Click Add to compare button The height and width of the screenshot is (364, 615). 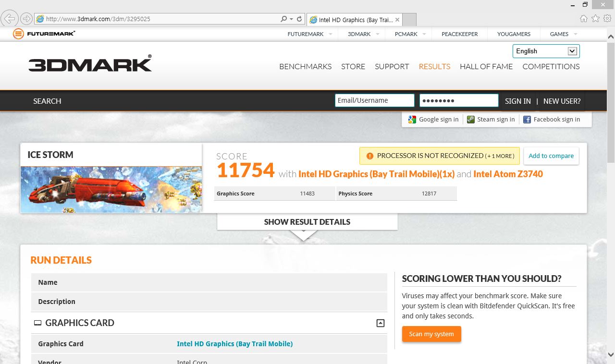coord(551,156)
